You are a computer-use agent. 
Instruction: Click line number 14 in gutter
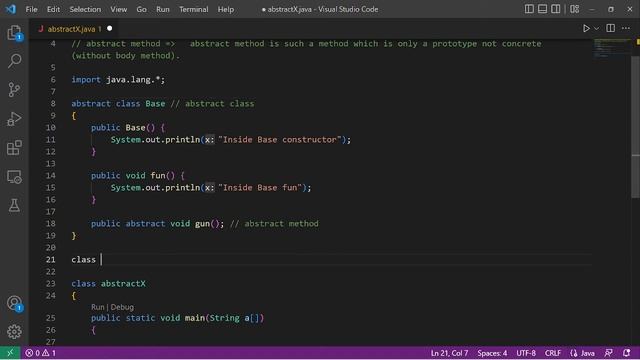click(x=51, y=176)
